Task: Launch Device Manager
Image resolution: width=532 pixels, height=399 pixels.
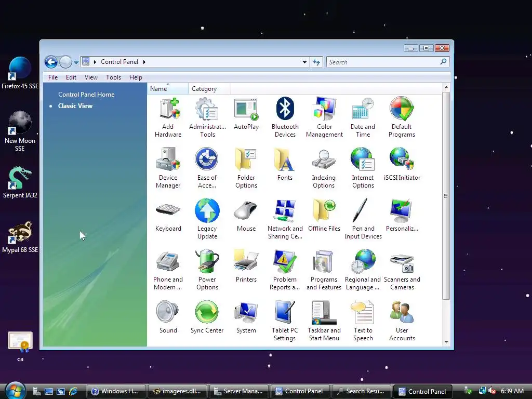Action: 168,168
